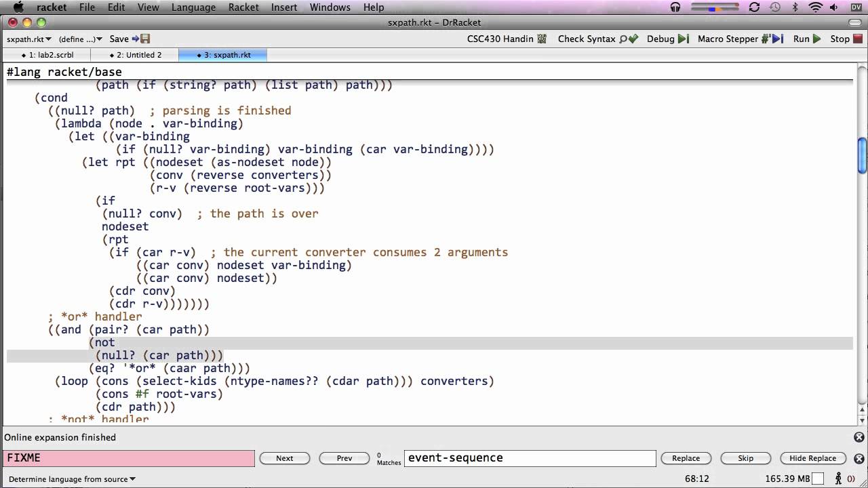Click the '; *or* handler' comment
The height and width of the screenshot is (488, 868).
[95, 317]
